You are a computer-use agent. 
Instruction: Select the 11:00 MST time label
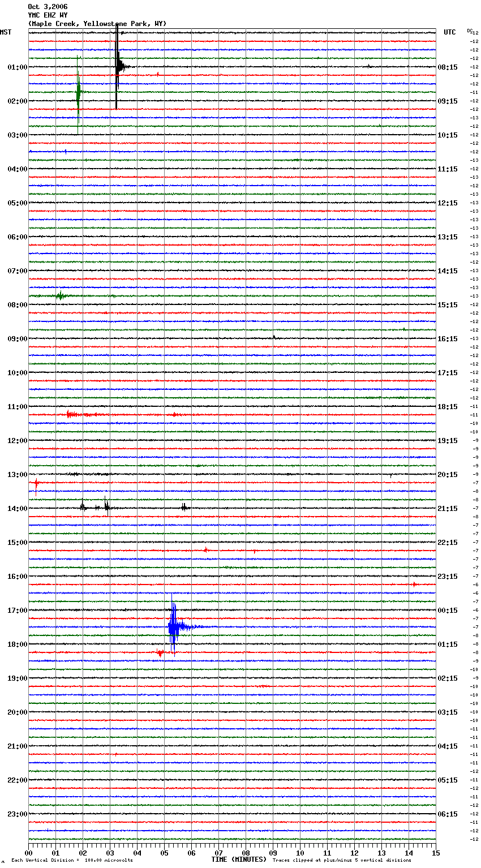[x=18, y=407]
